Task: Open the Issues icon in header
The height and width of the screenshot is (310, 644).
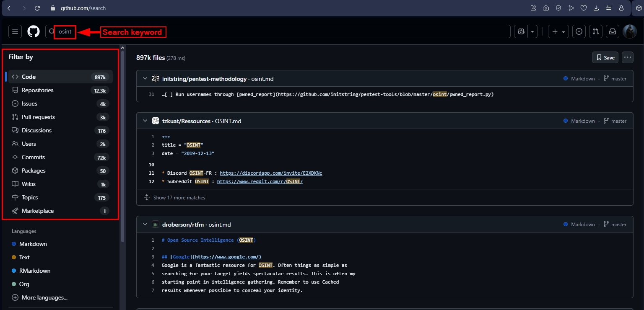Action: [x=579, y=31]
